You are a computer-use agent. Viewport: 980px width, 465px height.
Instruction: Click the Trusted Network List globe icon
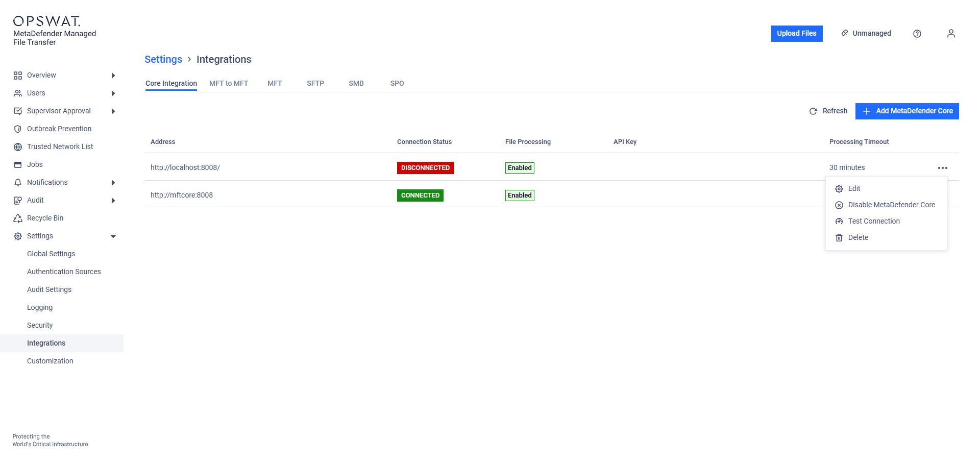[x=18, y=147]
